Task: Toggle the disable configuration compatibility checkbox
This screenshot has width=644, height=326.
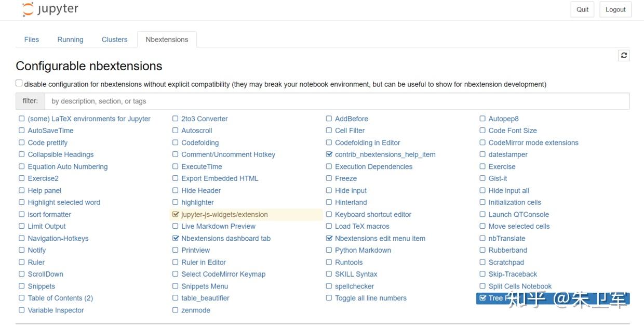Action: point(19,83)
